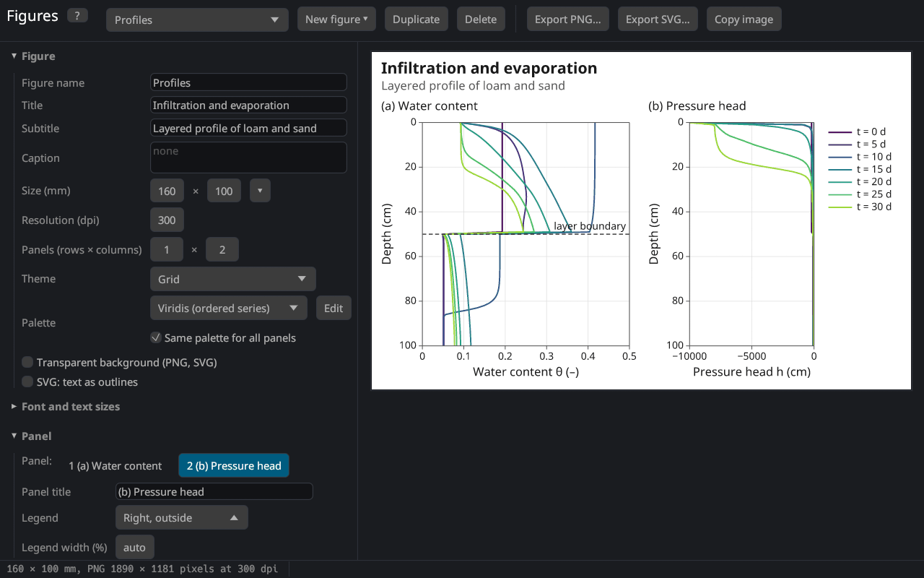The height and width of the screenshot is (578, 924).
Task: Open the Theme dropdown showing Grid
Action: (x=233, y=279)
